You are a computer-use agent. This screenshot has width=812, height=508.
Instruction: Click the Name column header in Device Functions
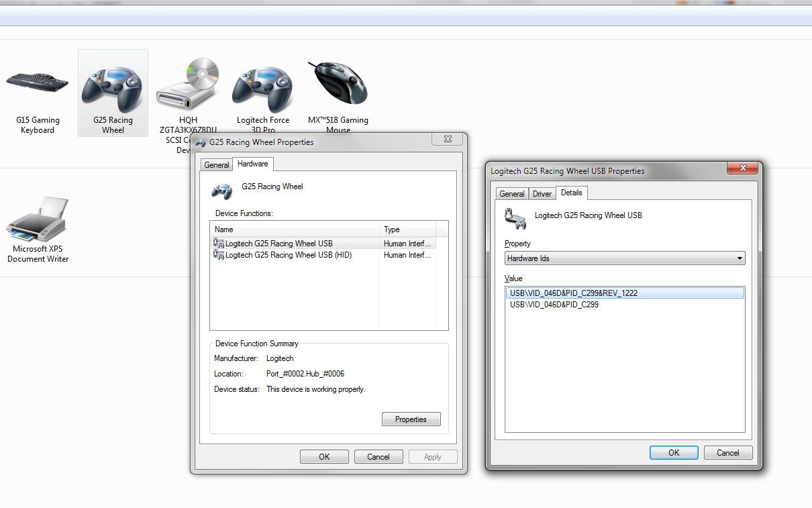tap(295, 230)
